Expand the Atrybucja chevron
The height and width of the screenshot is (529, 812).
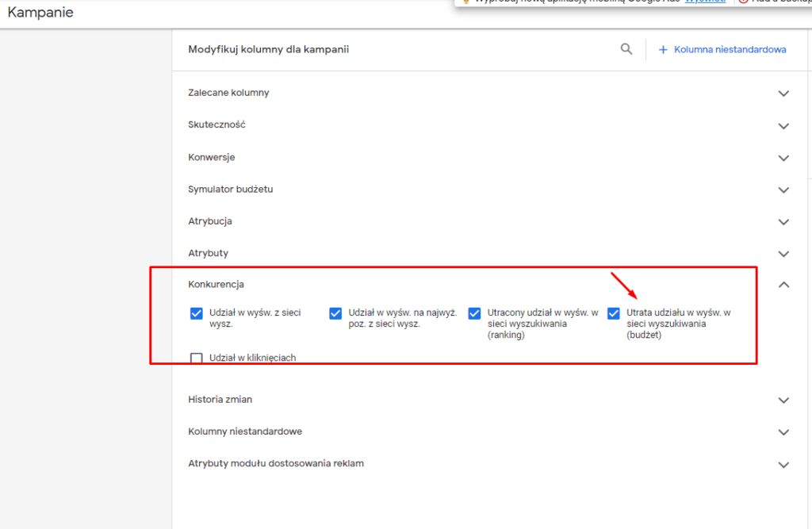click(x=783, y=222)
